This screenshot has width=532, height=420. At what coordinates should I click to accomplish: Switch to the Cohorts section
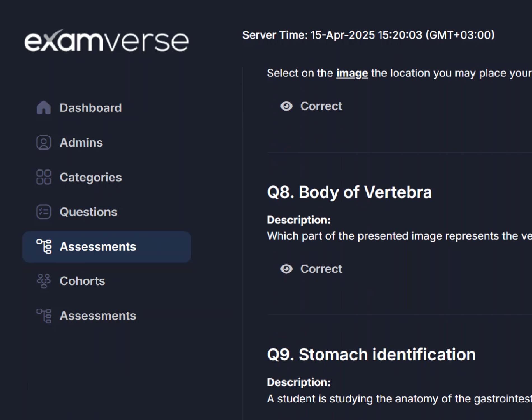pos(82,281)
